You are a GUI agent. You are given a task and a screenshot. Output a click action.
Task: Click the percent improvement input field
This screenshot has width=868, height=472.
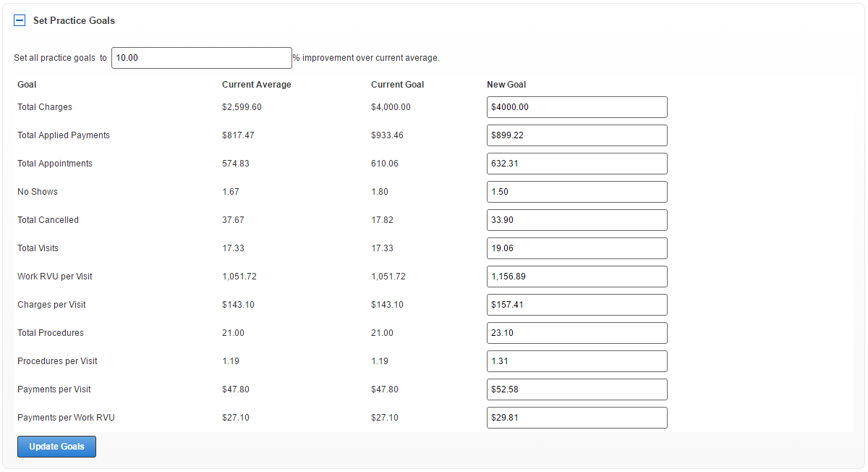201,58
